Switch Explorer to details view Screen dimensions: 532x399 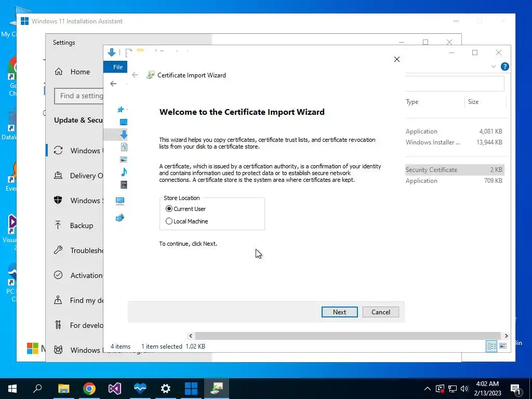pyautogui.click(x=491, y=346)
